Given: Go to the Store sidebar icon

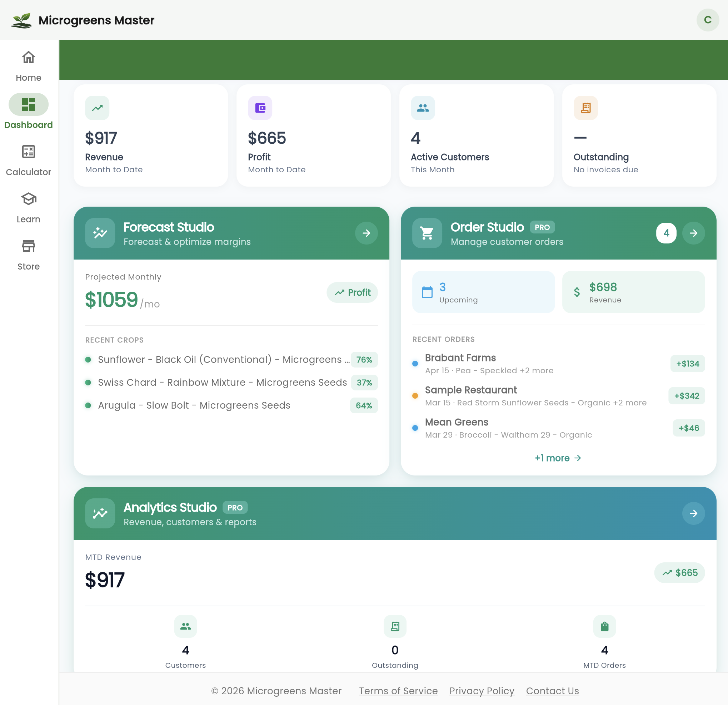Looking at the screenshot, I should pos(28,246).
